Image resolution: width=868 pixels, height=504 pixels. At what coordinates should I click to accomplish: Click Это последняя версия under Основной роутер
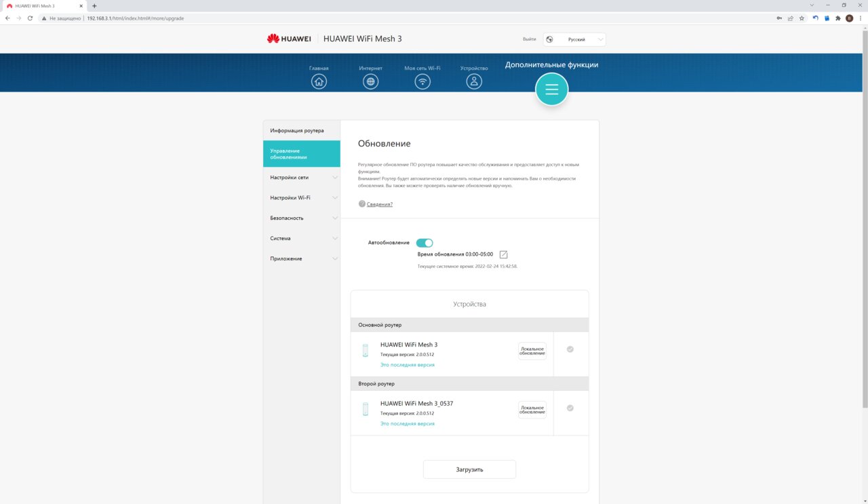pyautogui.click(x=408, y=365)
